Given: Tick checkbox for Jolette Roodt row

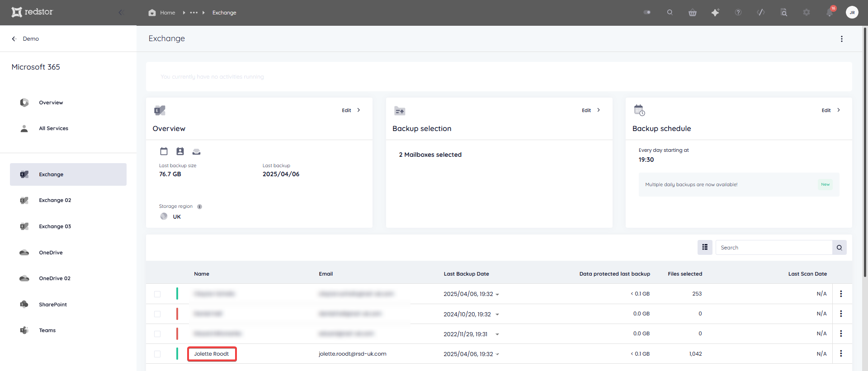Looking at the screenshot, I should (x=157, y=354).
